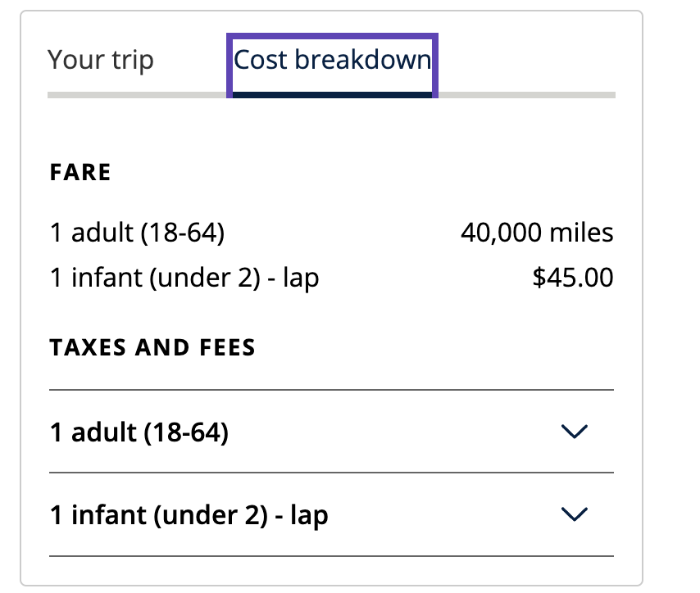Click the 1 adult (18-64) fare label
Screen dimensions: 700x593
click(x=137, y=233)
